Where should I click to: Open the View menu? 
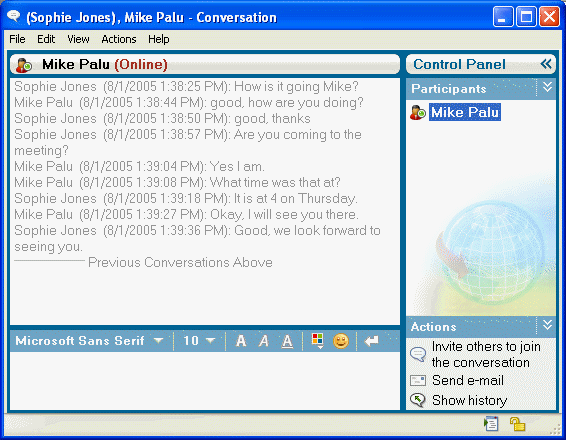[78, 39]
